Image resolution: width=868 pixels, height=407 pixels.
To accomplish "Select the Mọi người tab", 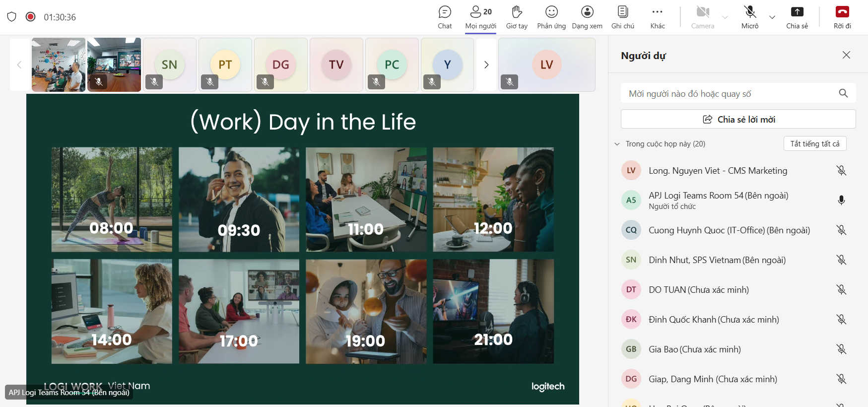I will pyautogui.click(x=480, y=17).
